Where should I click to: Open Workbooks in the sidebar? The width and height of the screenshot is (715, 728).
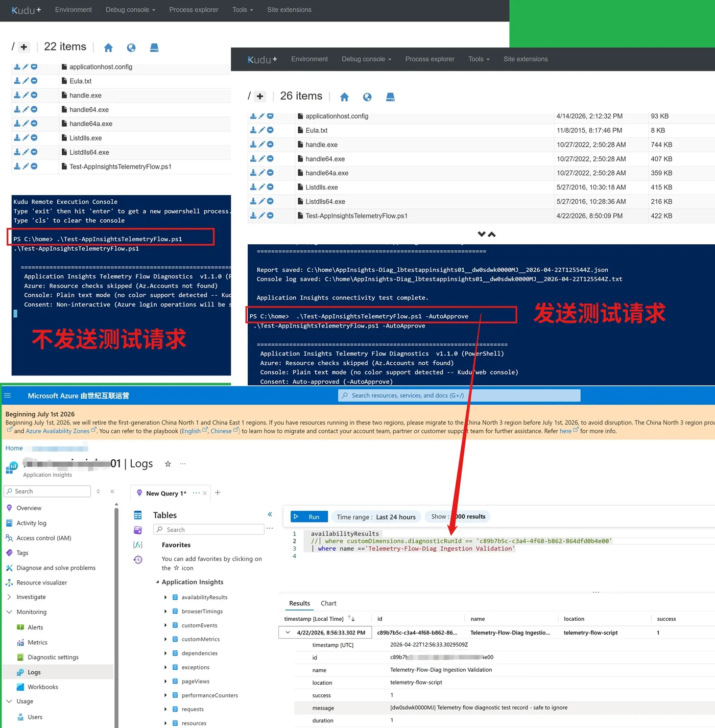click(x=43, y=687)
